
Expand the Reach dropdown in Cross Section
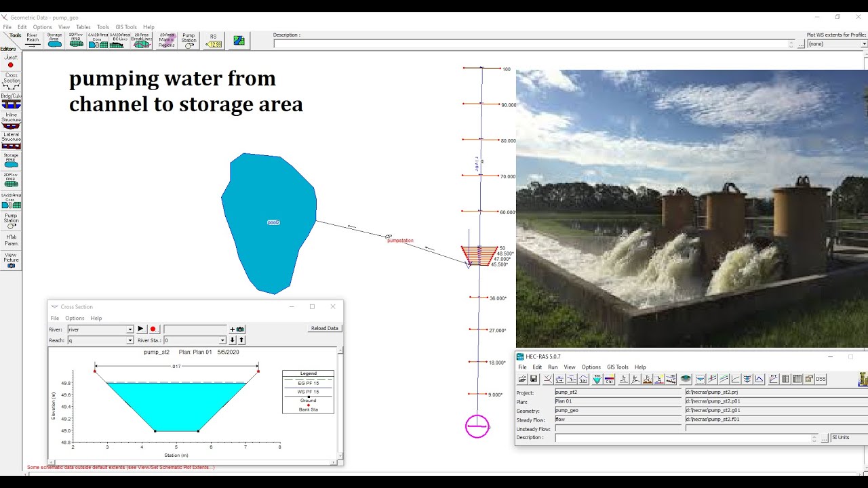pyautogui.click(x=130, y=340)
